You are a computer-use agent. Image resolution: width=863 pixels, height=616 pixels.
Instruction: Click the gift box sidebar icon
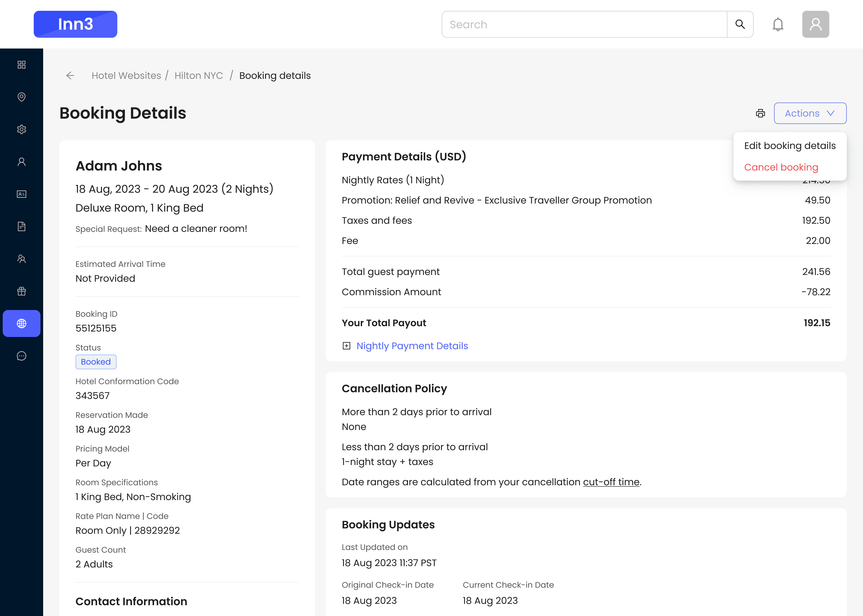22,291
